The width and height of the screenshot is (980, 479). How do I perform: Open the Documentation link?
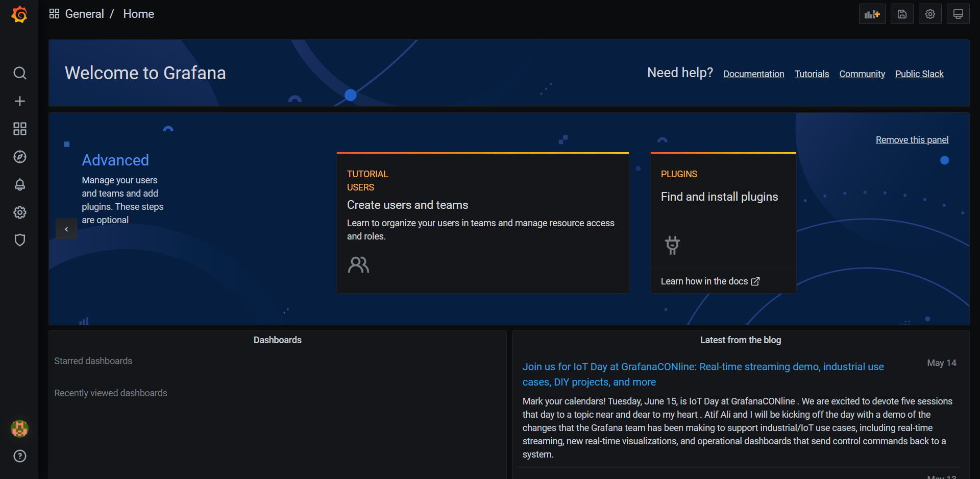pos(753,74)
